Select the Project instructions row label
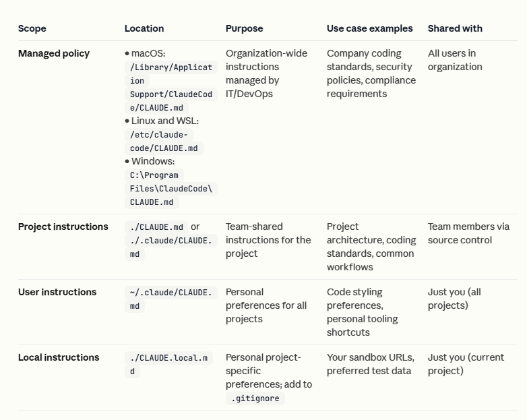 coord(63,227)
